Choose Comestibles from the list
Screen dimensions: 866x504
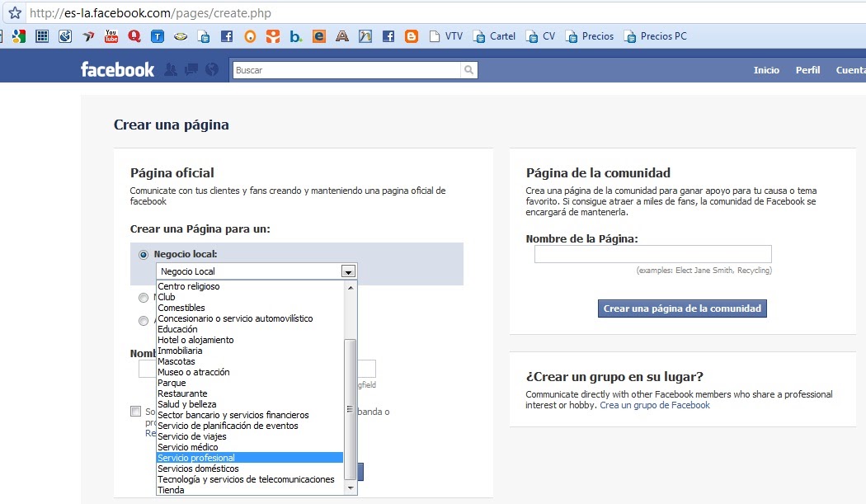(250, 308)
